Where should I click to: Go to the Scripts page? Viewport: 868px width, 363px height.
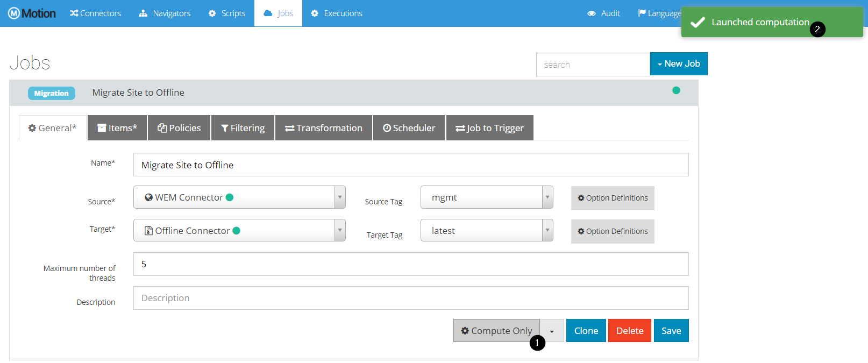click(227, 13)
